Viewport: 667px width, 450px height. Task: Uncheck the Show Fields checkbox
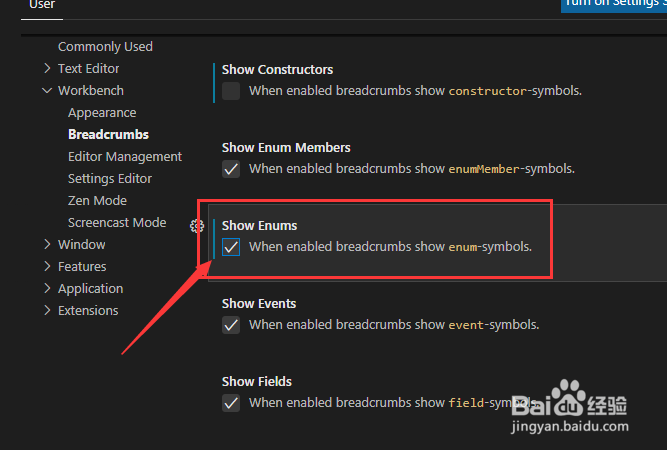click(x=231, y=403)
